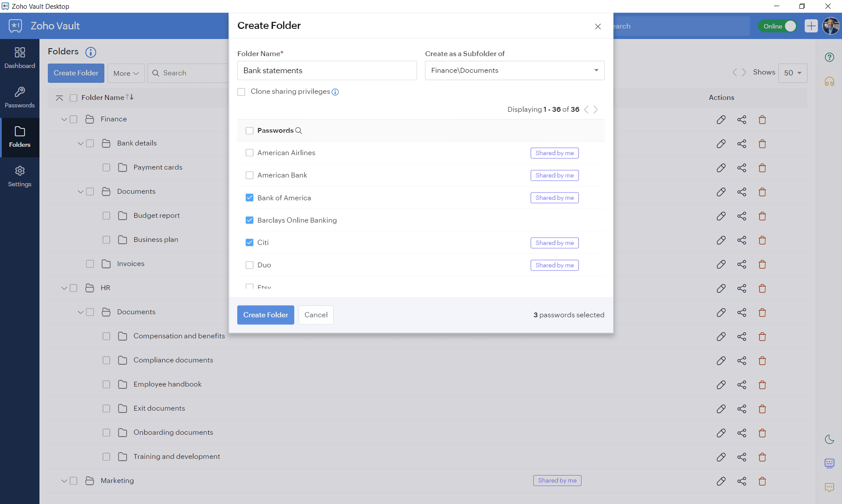The height and width of the screenshot is (504, 842).
Task: Switch to night mode moon icon
Action: pyautogui.click(x=829, y=439)
